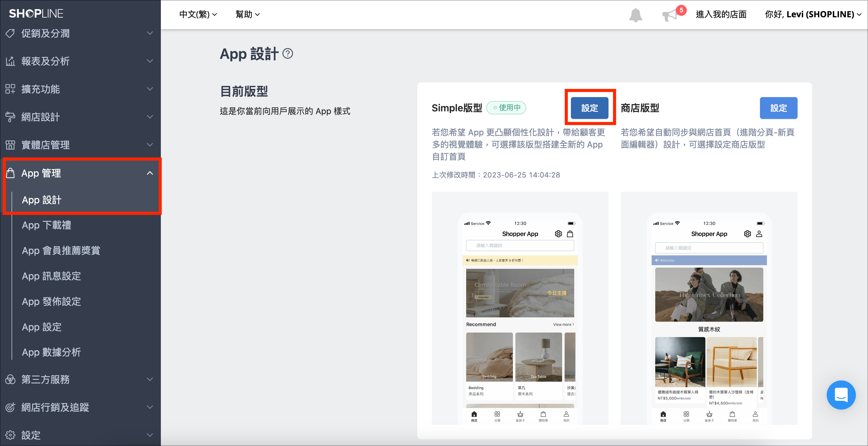The height and width of the screenshot is (446, 868).
Task: Click gear icon in 商店版型 phone preview
Action: pos(748,234)
